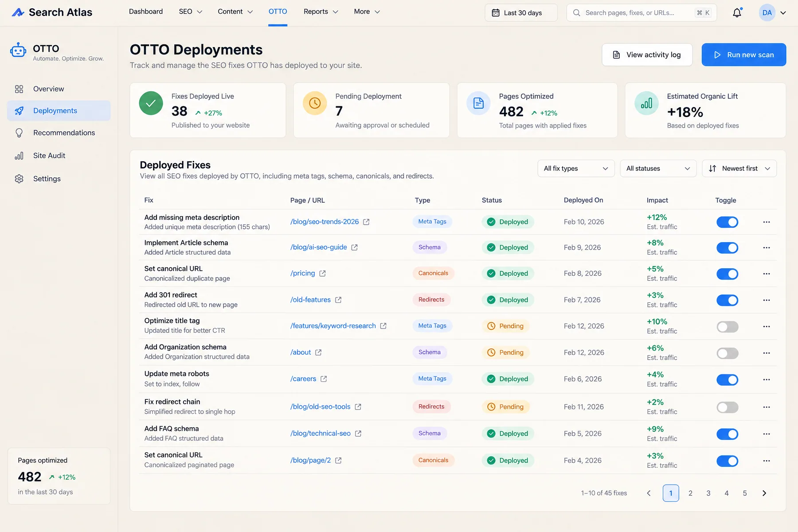Open the Newest first sort dropdown
This screenshot has width=798, height=532.
739,168
